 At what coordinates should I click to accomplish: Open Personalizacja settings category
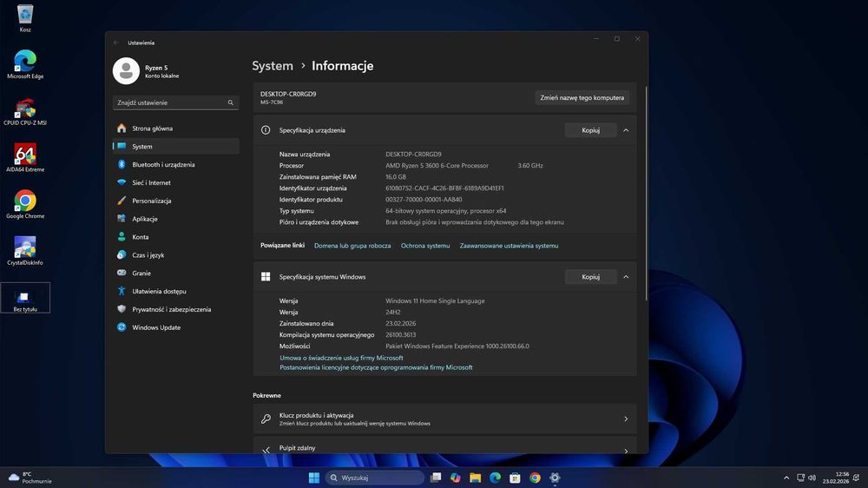[x=152, y=201]
